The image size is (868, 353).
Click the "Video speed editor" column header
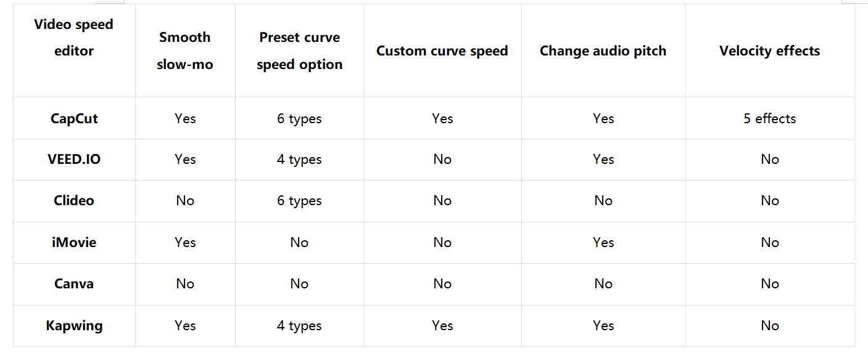[74, 38]
